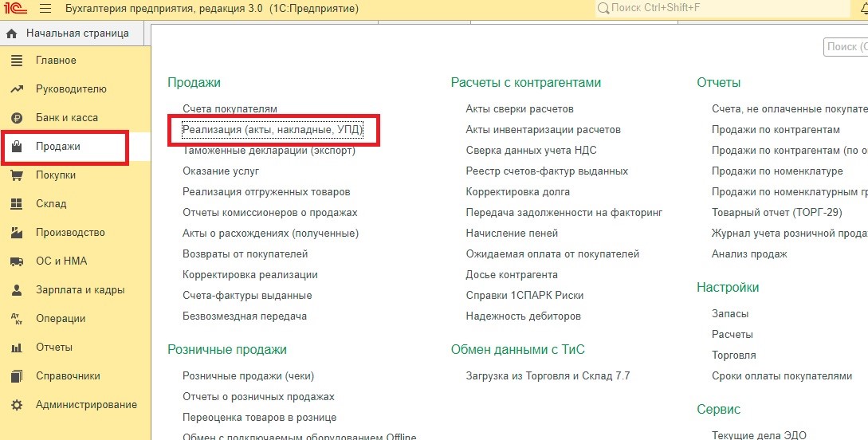This screenshot has width=868, height=440.
Task: Click the ОС и НМА truck icon
Action: [18, 261]
